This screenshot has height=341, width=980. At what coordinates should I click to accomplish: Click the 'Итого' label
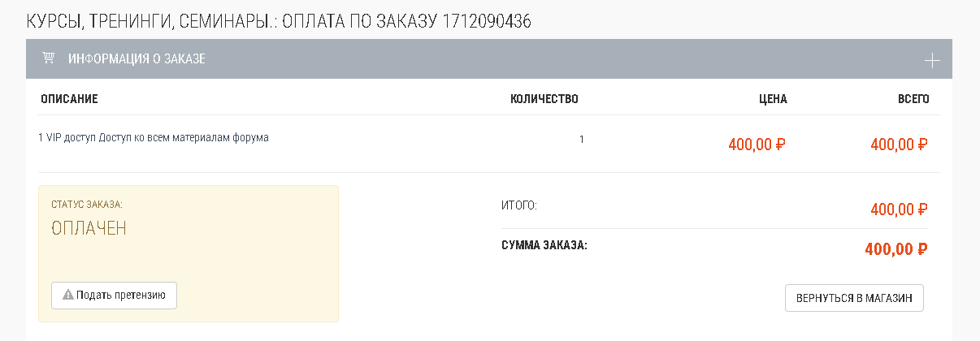pos(519,205)
